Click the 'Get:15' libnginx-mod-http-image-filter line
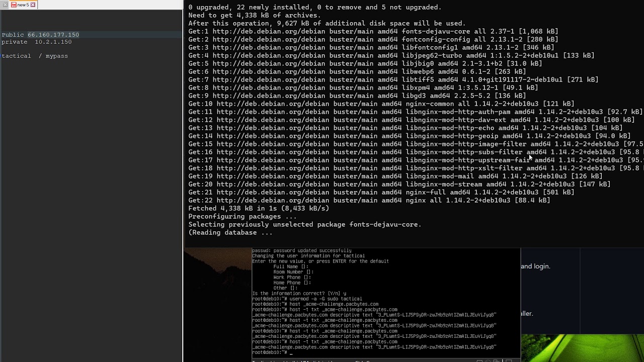644x362 pixels. [416, 144]
